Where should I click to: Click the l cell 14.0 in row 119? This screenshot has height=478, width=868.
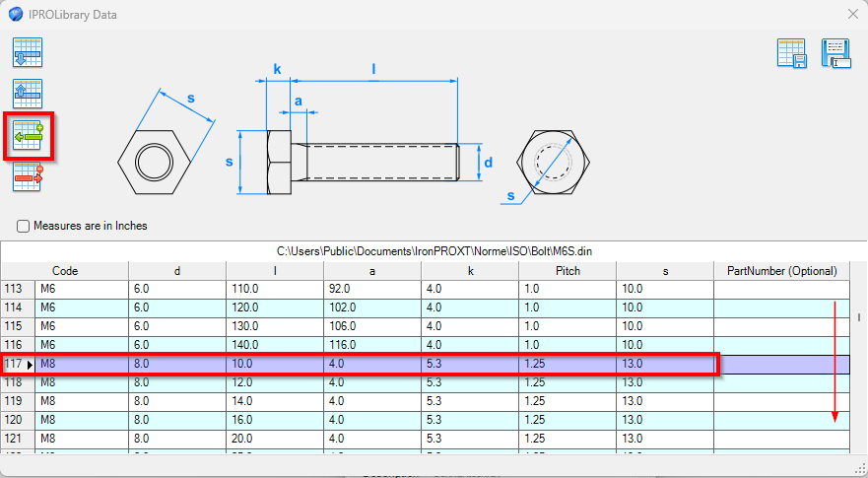tap(275, 401)
